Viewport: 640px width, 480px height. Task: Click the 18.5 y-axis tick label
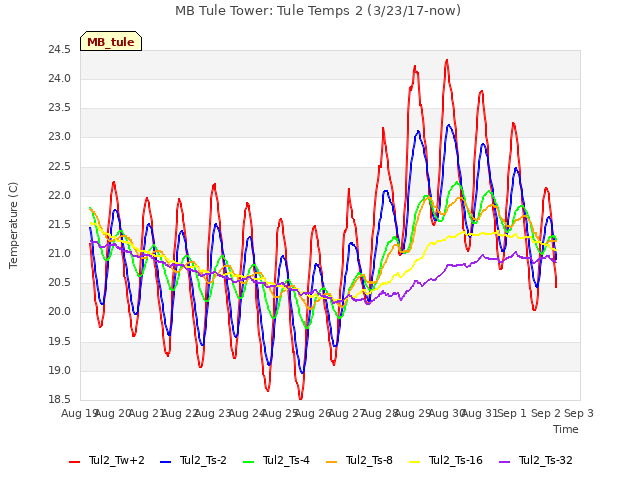(60, 400)
